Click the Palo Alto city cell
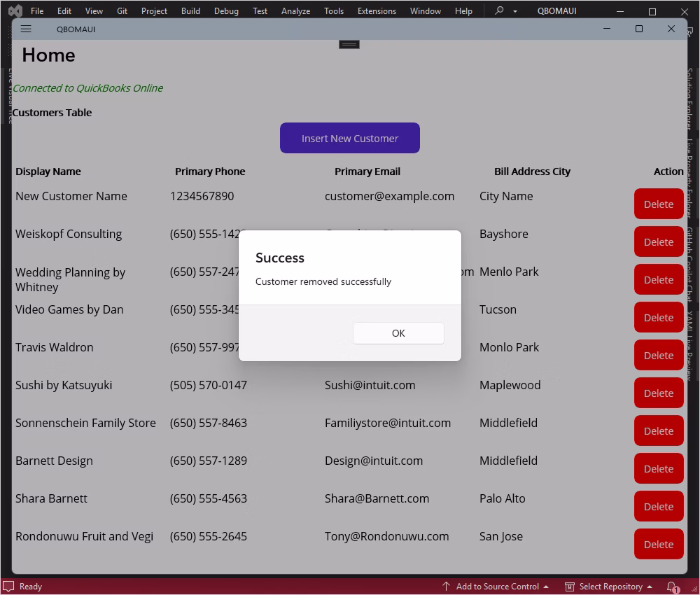Image resolution: width=700 pixels, height=595 pixels. click(x=502, y=498)
